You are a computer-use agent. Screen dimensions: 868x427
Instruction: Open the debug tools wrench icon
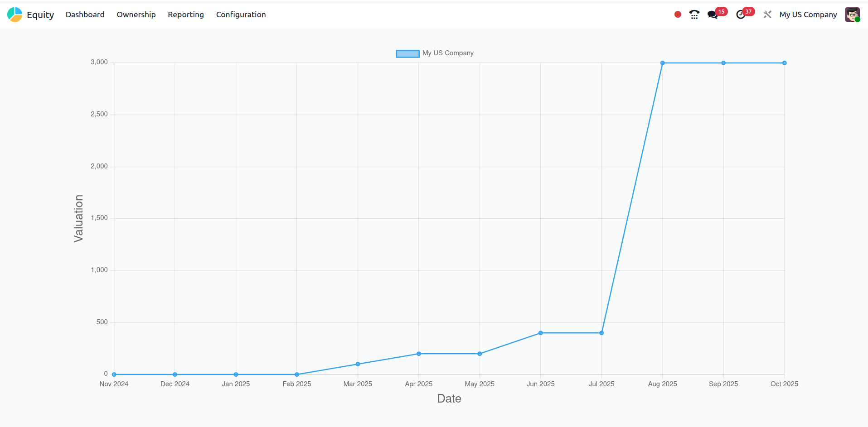point(767,14)
